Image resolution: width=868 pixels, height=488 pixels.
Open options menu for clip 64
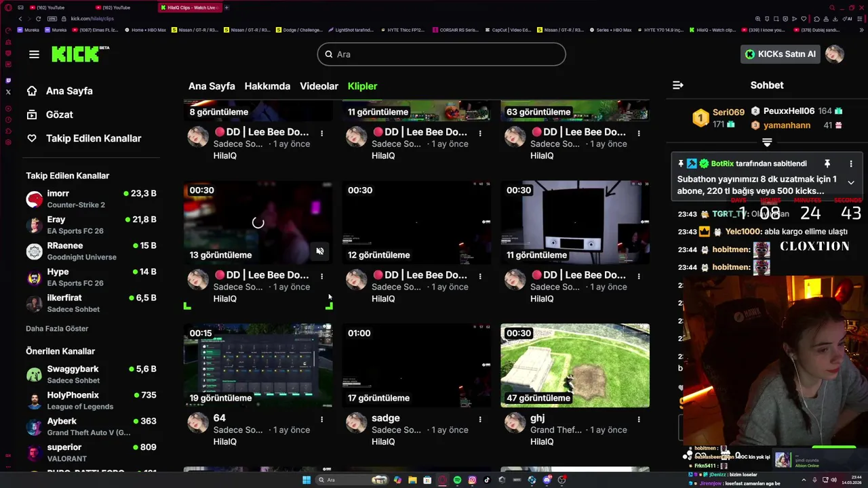(x=321, y=419)
